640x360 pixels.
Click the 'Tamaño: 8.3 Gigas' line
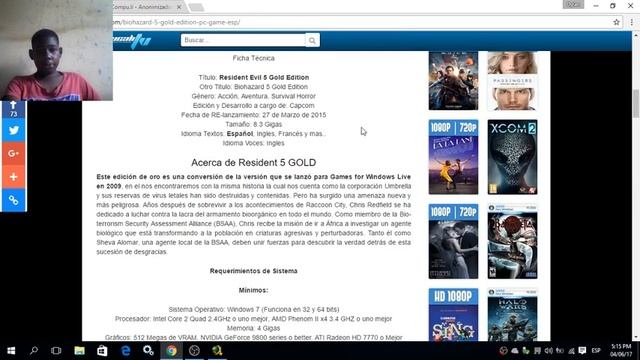point(253,124)
